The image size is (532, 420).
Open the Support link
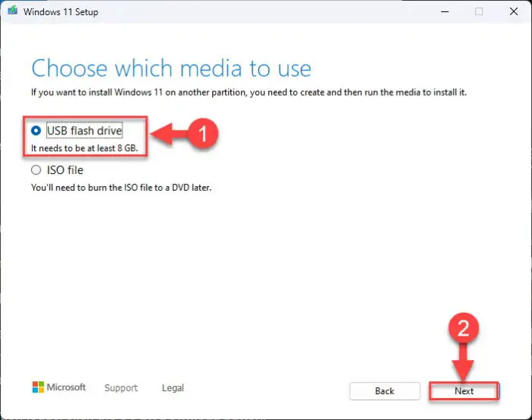121,388
